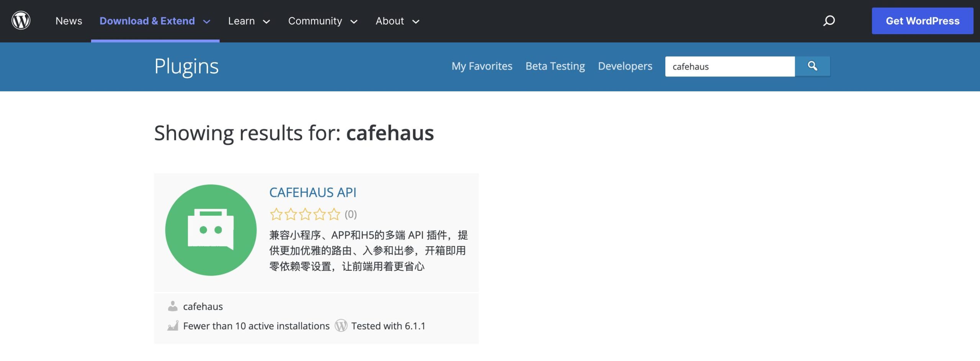Screen dimensions: 980x361
Task: Open My Favorites plugins page
Action: point(482,66)
